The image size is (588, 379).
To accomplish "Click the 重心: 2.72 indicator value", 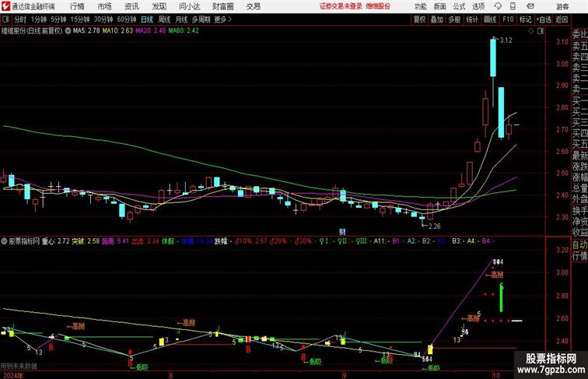I will 55,241.
